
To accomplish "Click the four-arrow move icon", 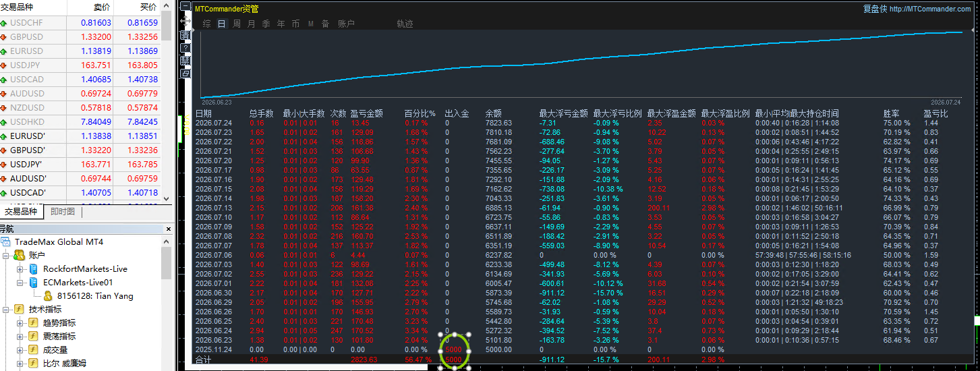I will (x=185, y=21).
